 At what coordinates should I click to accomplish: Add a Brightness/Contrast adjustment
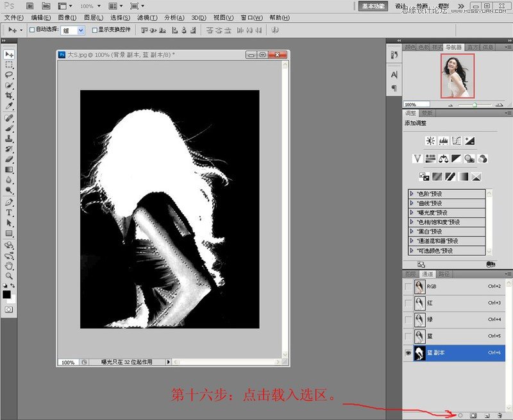430,141
